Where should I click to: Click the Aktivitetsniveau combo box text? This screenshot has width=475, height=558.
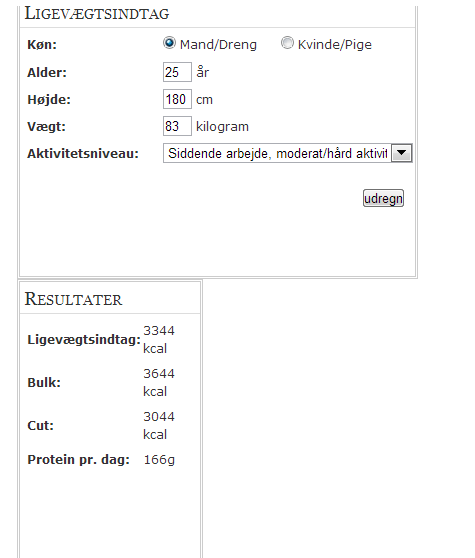point(277,153)
